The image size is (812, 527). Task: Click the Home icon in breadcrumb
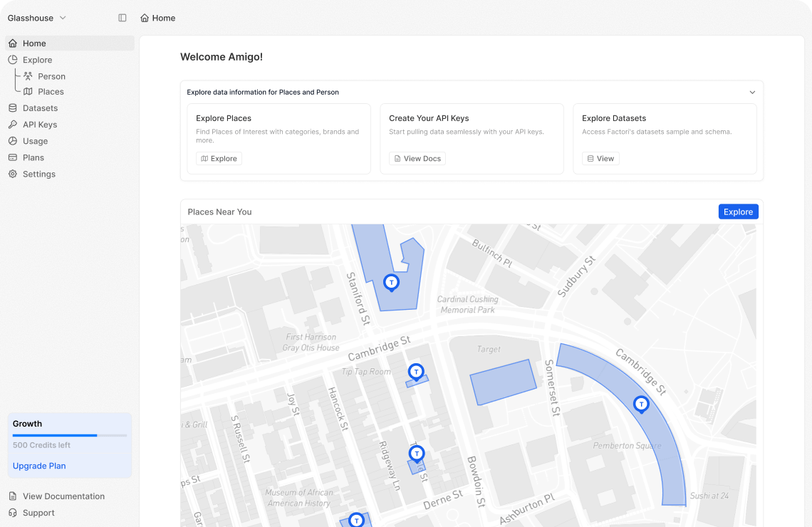tap(145, 18)
